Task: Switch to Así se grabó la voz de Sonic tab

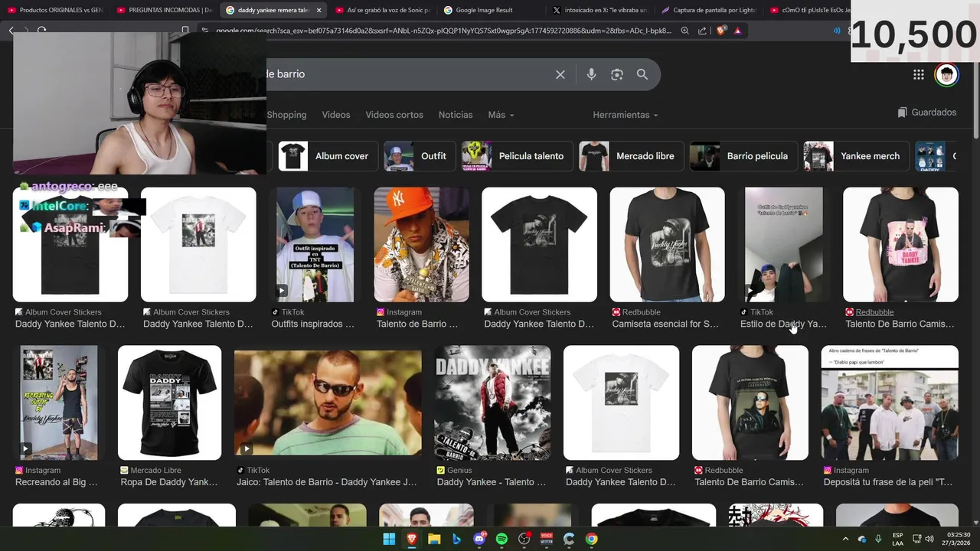Action: coord(383,10)
